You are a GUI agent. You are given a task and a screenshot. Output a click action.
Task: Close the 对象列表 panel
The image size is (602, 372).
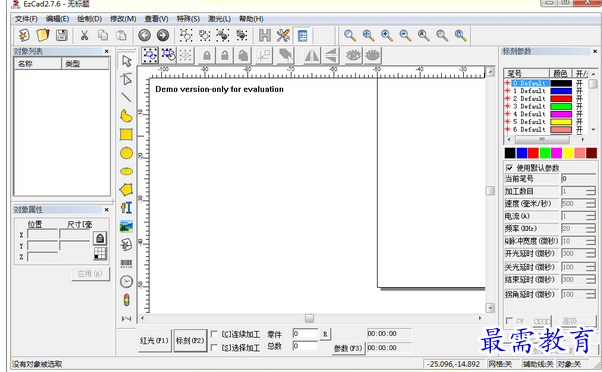[107, 51]
